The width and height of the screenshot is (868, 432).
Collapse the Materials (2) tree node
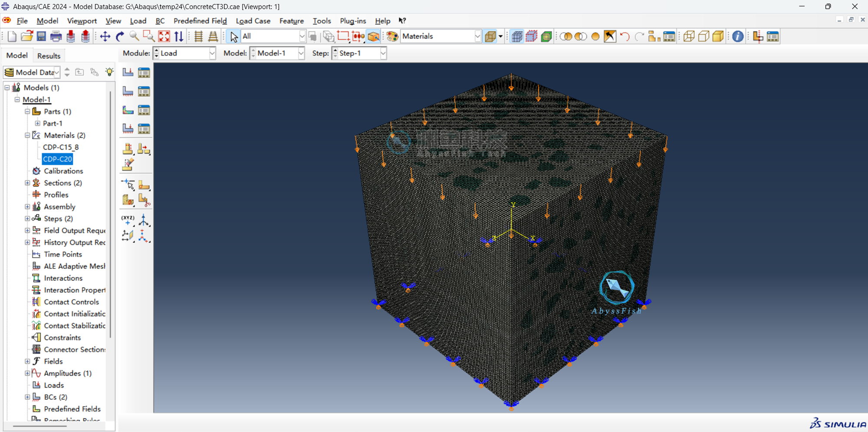point(27,135)
